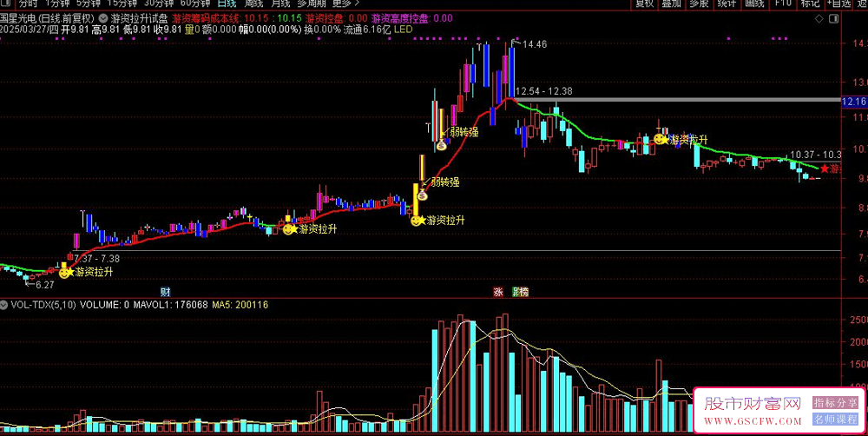Click the 游资控盘 indicator label
The height and width of the screenshot is (436, 868).
pyautogui.click(x=323, y=18)
